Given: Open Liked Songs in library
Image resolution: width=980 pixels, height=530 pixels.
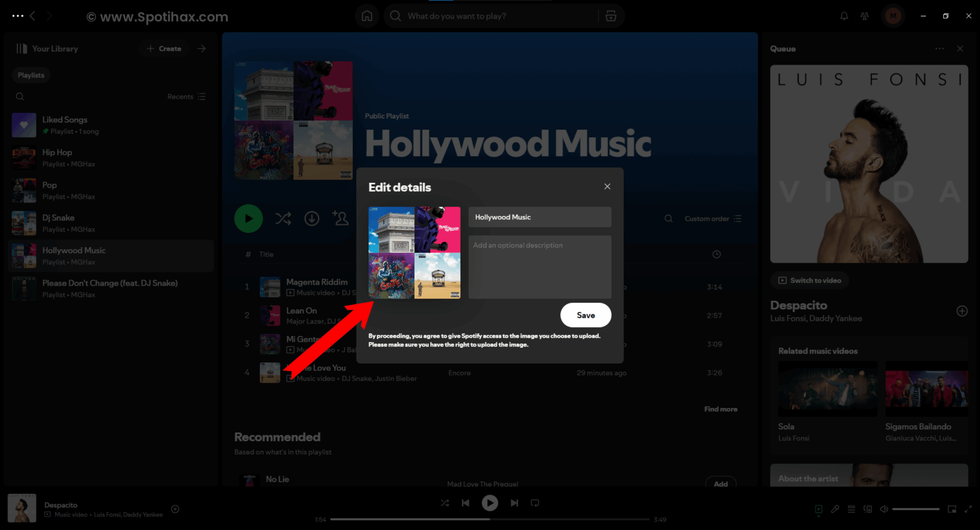Looking at the screenshot, I should coord(111,125).
